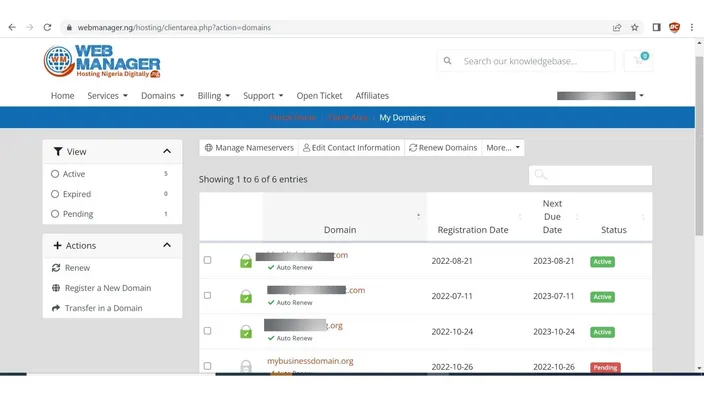
Task: Click the green lock icon in the 2022-07-11 row
Action: pyautogui.click(x=246, y=296)
